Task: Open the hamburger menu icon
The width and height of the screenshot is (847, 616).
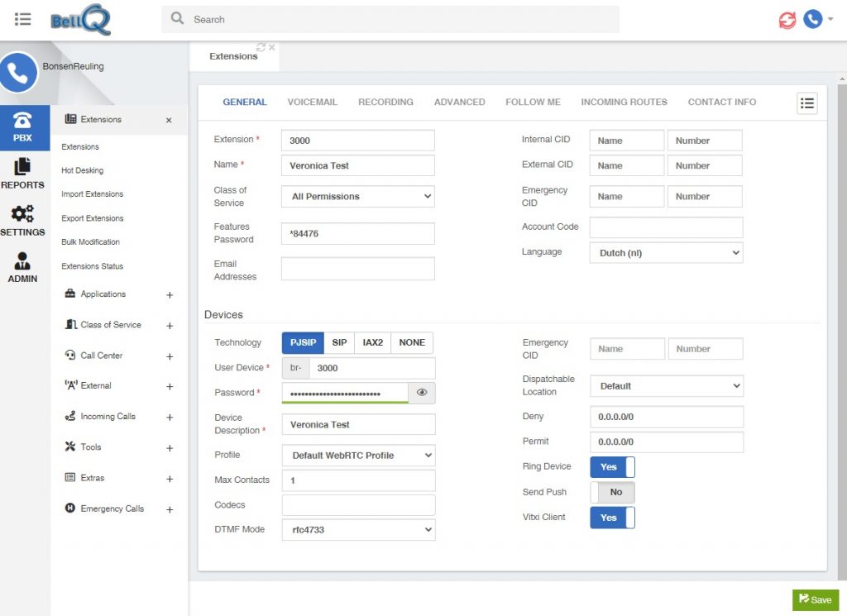Action: click(x=22, y=20)
